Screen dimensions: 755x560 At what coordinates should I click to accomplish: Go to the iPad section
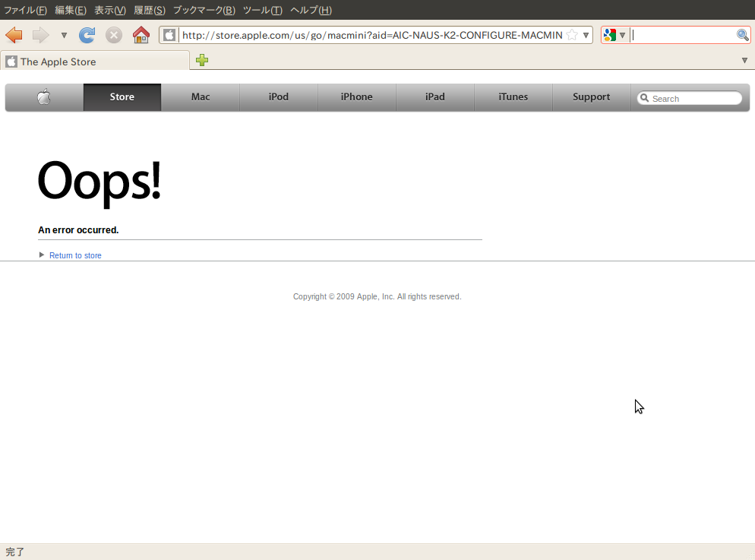pos(435,97)
